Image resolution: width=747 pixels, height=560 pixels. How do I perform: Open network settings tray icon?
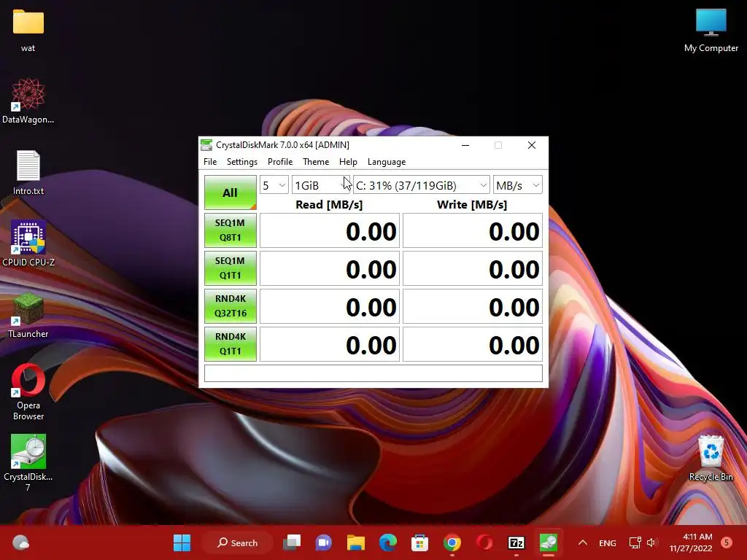pos(635,542)
